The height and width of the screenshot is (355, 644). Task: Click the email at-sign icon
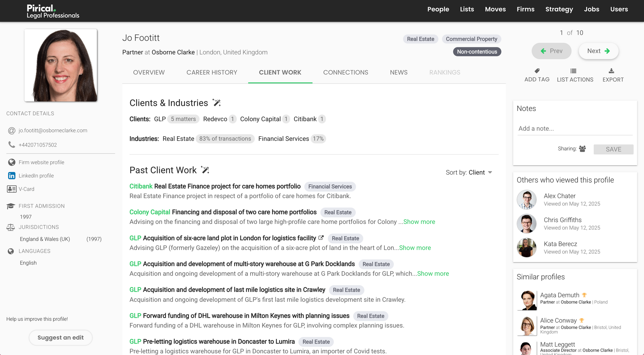pos(12,130)
